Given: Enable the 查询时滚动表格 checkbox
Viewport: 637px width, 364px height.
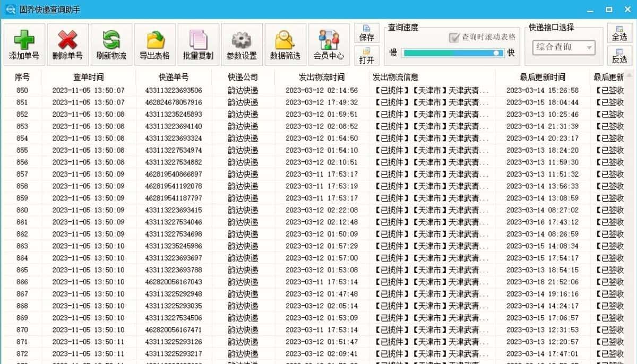Looking at the screenshot, I should [x=455, y=38].
